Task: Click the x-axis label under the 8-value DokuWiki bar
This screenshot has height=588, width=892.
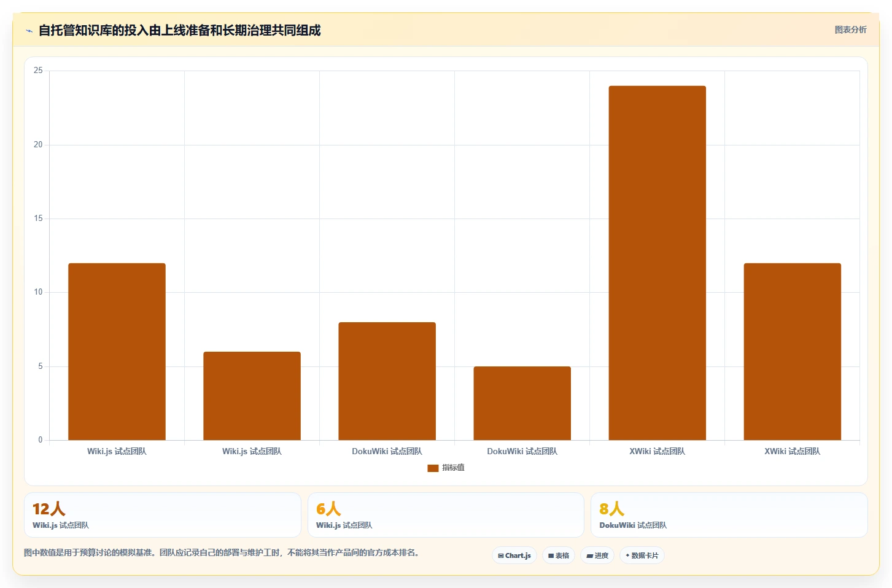Action: click(387, 451)
